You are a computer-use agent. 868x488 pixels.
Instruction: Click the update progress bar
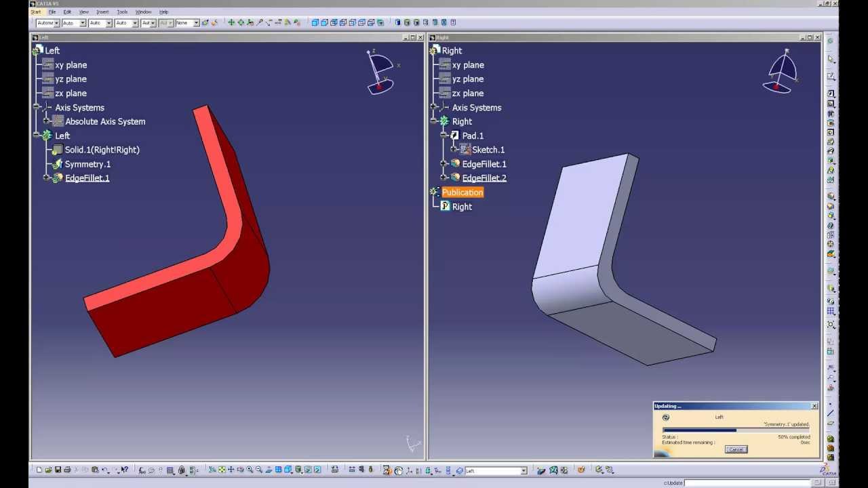(x=735, y=430)
